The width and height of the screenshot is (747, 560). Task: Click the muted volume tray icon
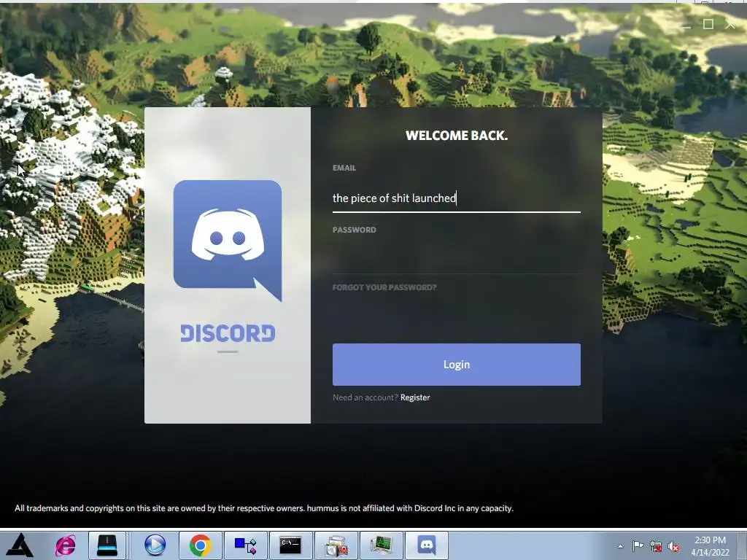point(673,546)
